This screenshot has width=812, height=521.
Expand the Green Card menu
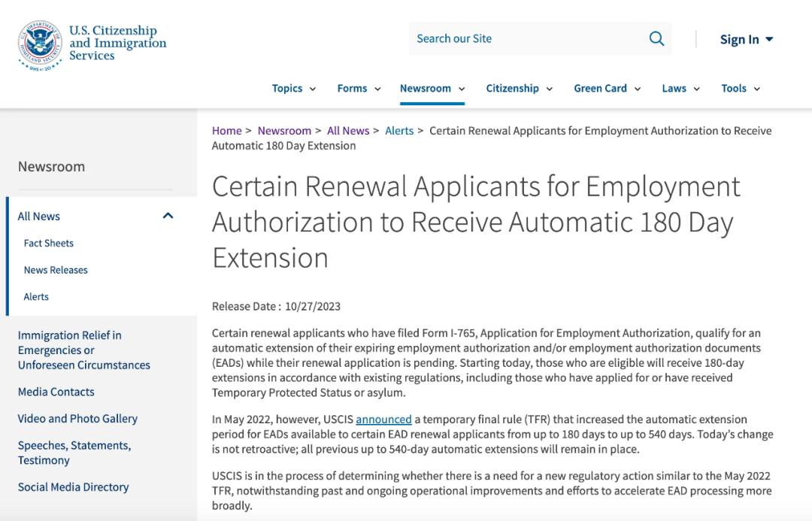pos(607,89)
